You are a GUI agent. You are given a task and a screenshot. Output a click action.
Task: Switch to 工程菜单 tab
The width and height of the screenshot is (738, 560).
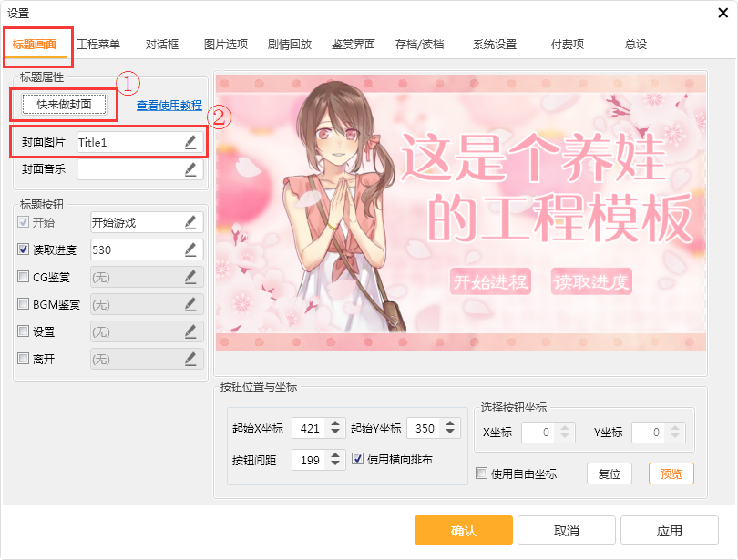(98, 45)
